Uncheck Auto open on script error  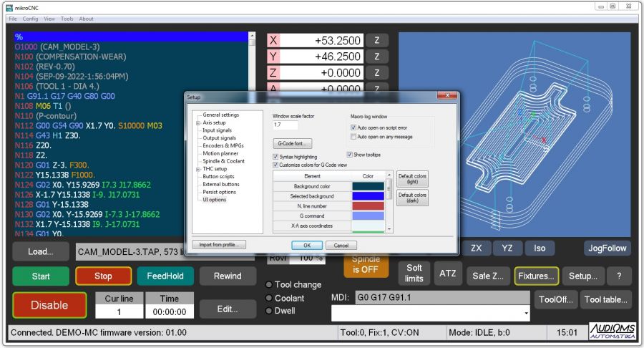pyautogui.click(x=354, y=127)
